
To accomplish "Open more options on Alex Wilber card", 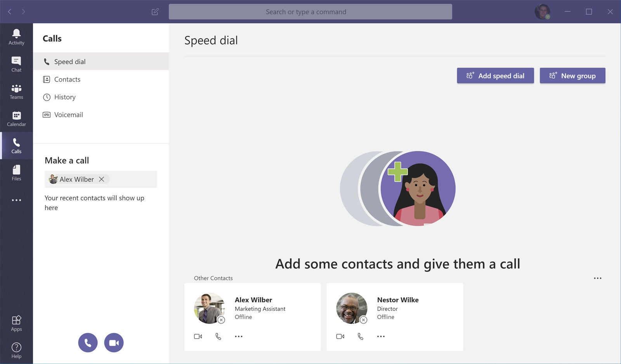I will tap(239, 336).
